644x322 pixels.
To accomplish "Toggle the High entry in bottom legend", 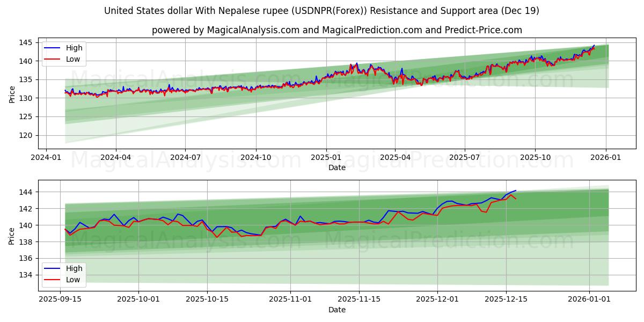I will tap(75, 268).
